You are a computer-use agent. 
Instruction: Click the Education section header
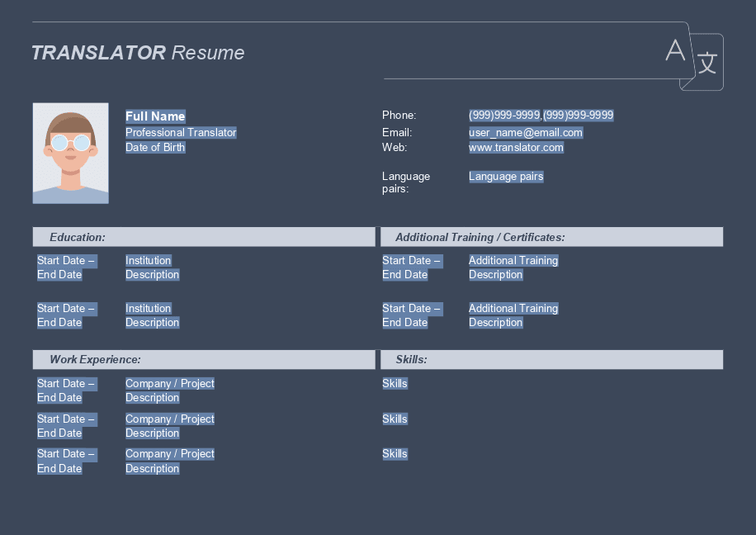tap(78, 237)
